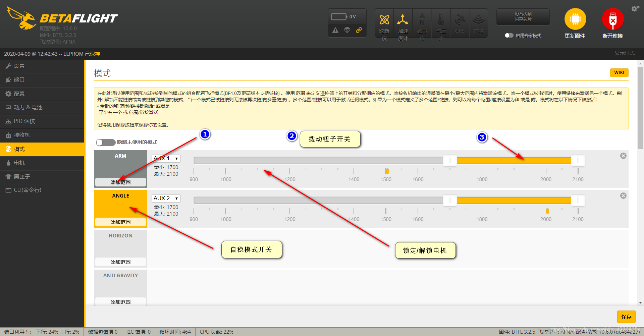Click the orange link status icon

tap(359, 30)
